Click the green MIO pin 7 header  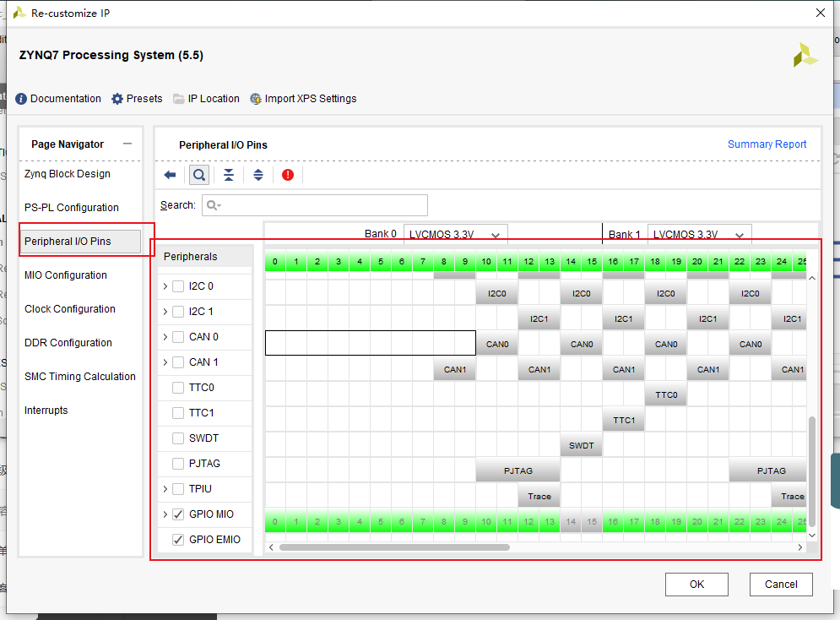pyautogui.click(x=423, y=262)
